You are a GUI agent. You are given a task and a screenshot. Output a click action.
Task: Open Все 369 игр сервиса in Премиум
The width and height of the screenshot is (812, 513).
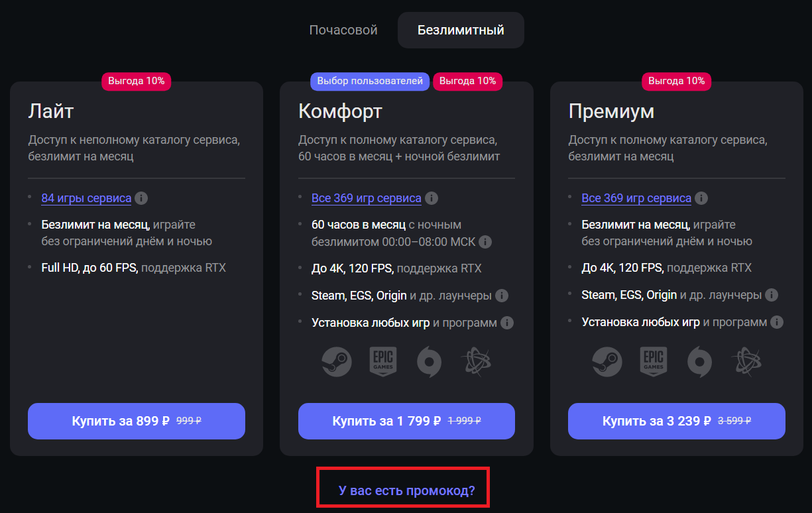point(636,198)
